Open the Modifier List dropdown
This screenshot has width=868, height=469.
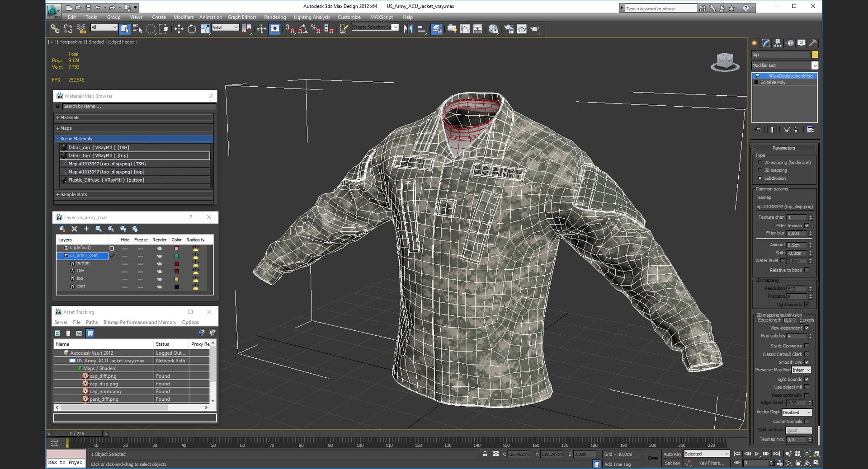pos(785,66)
